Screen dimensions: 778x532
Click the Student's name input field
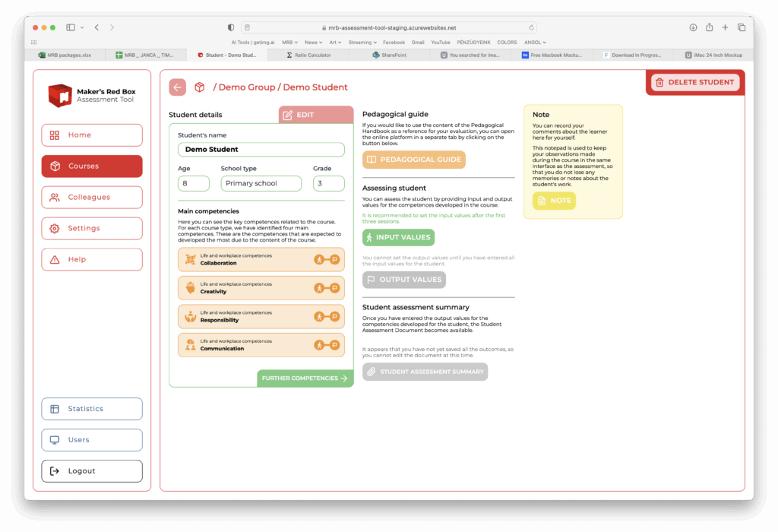coord(261,150)
